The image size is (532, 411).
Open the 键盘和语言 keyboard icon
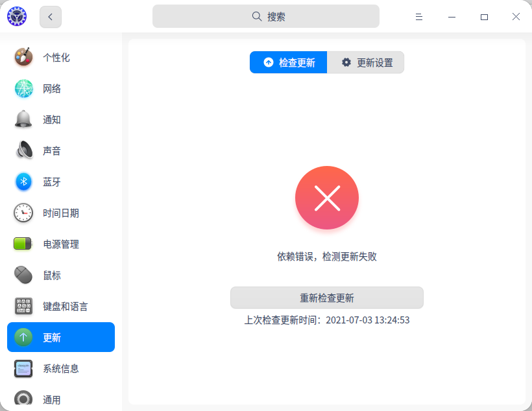coord(23,306)
